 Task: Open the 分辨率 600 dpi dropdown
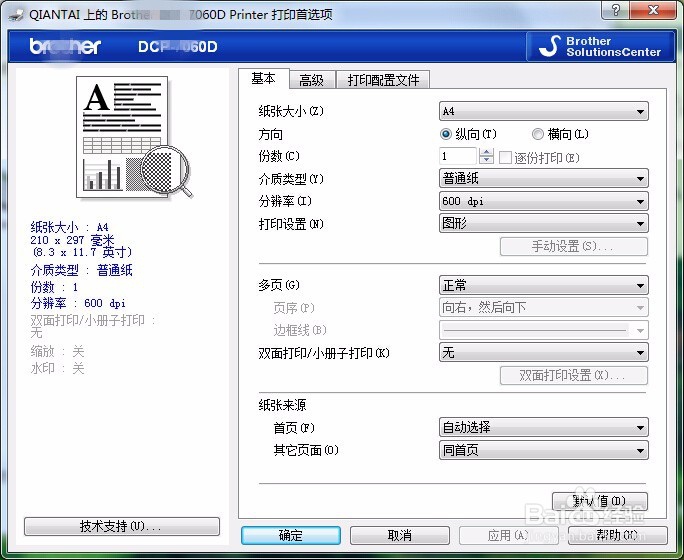point(544,201)
